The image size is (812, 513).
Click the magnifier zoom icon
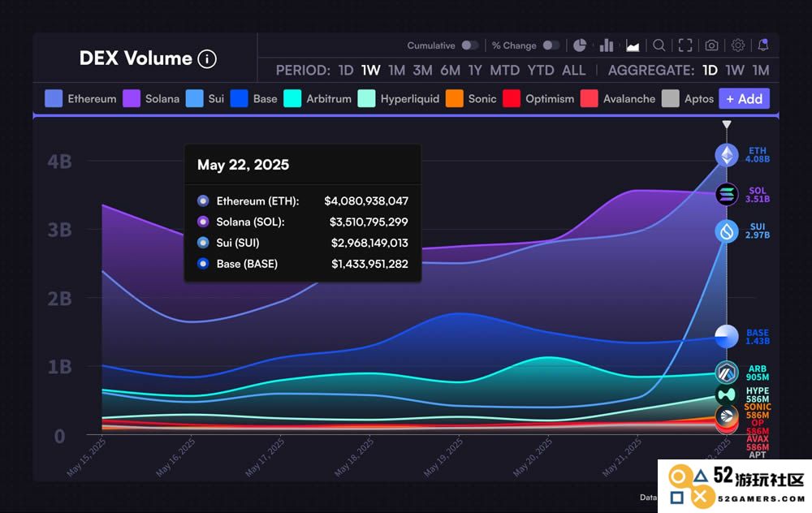pos(659,45)
